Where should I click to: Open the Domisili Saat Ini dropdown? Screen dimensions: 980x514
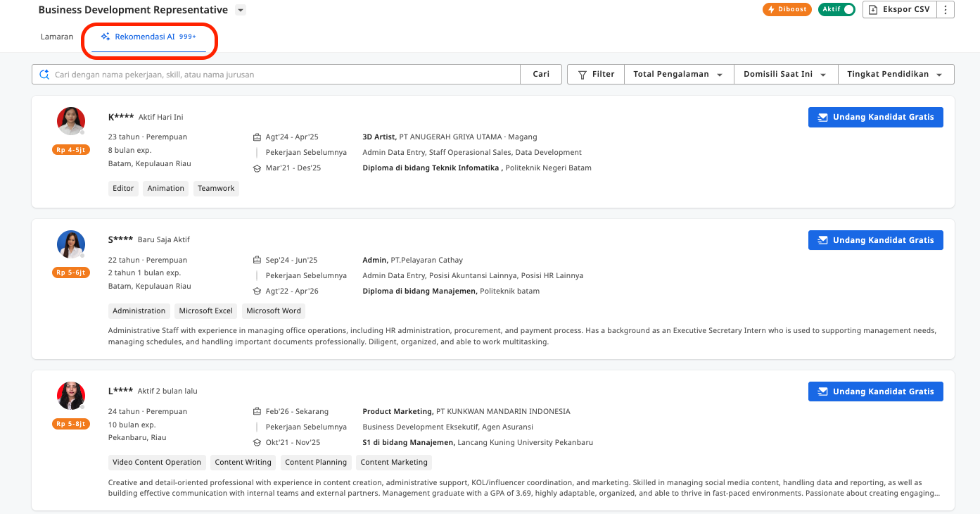(785, 75)
